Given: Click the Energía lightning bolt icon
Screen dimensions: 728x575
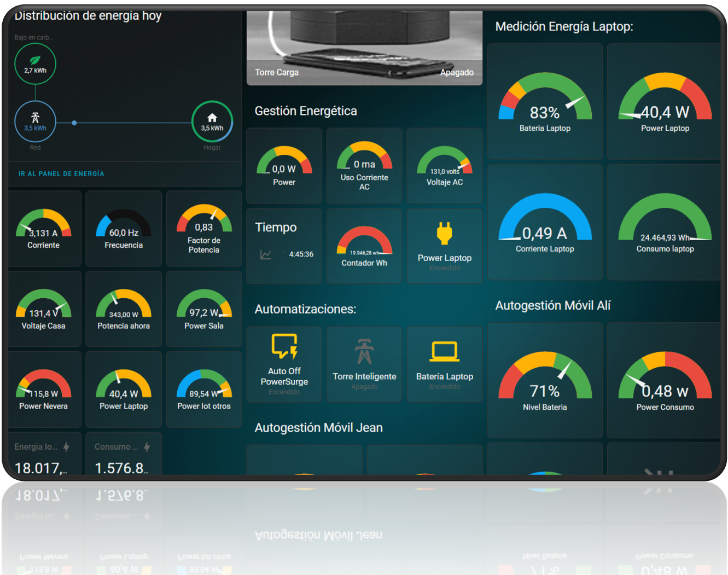Looking at the screenshot, I should [x=66, y=447].
